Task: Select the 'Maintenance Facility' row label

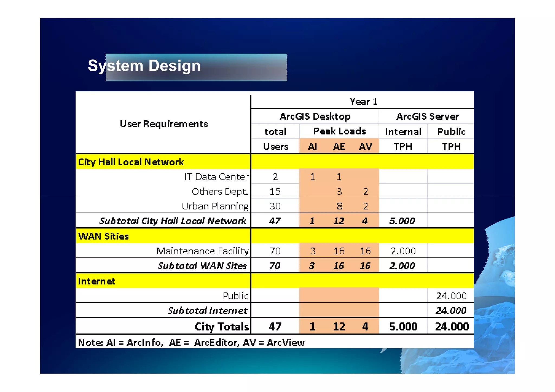Action: 202,251
